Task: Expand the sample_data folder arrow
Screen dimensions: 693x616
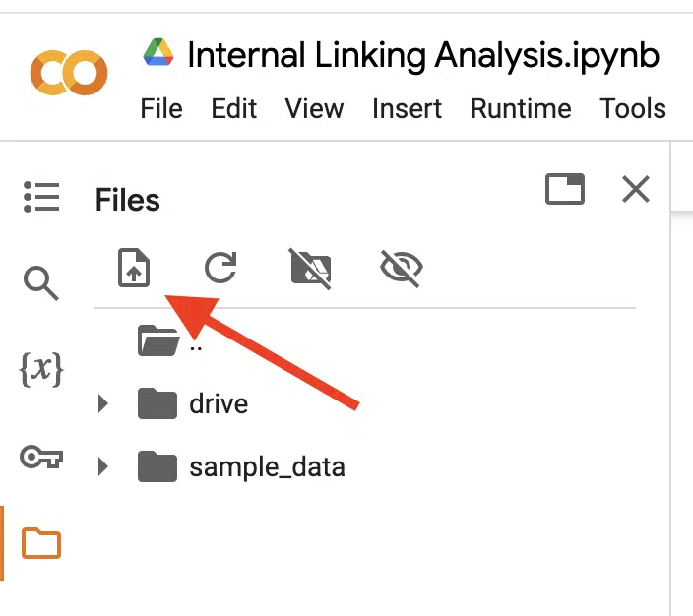Action: click(103, 466)
